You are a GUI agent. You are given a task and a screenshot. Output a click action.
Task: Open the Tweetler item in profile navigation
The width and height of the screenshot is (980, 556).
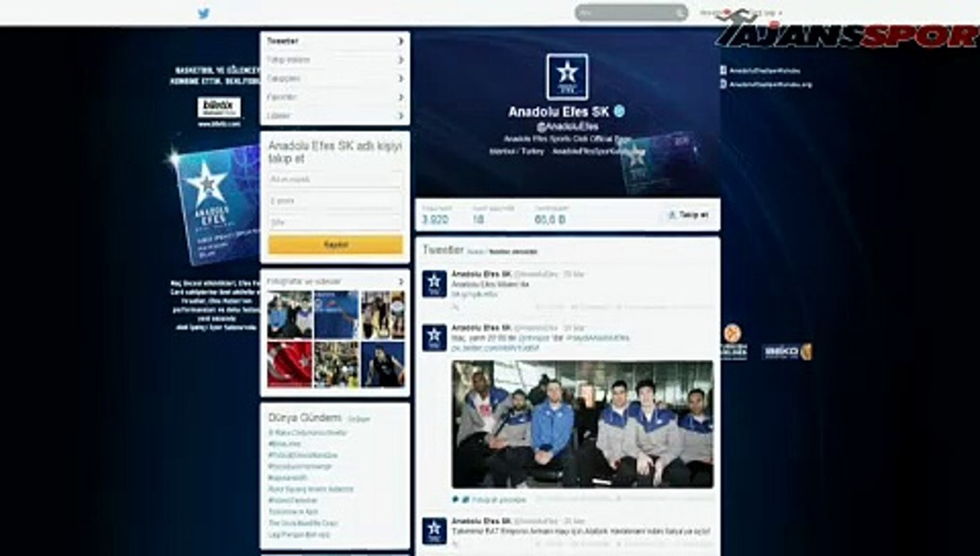[335, 40]
